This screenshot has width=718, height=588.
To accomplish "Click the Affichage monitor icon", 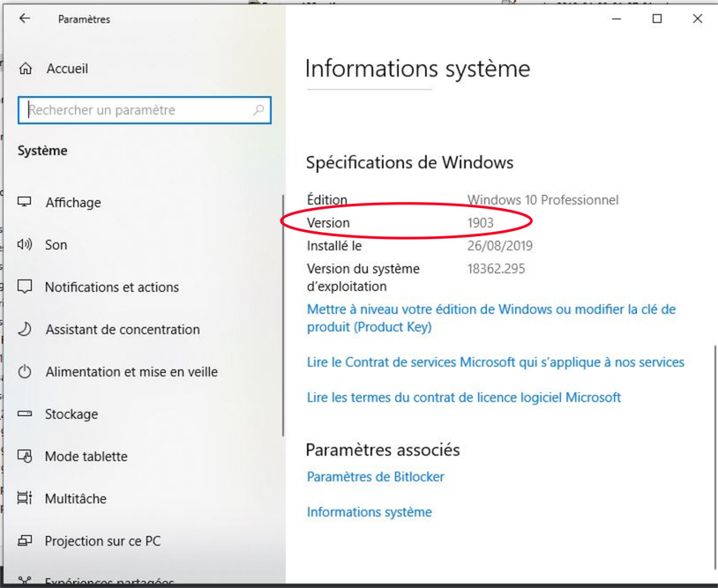I will click(25, 203).
